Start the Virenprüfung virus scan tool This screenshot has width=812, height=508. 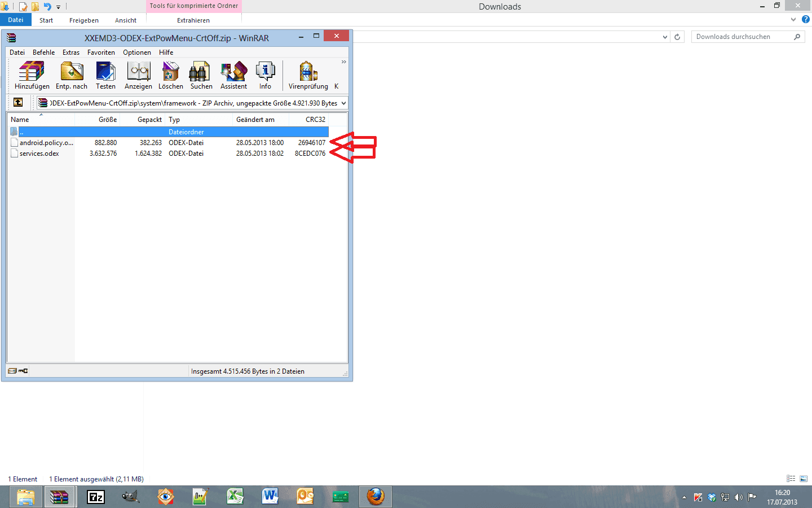pos(308,76)
